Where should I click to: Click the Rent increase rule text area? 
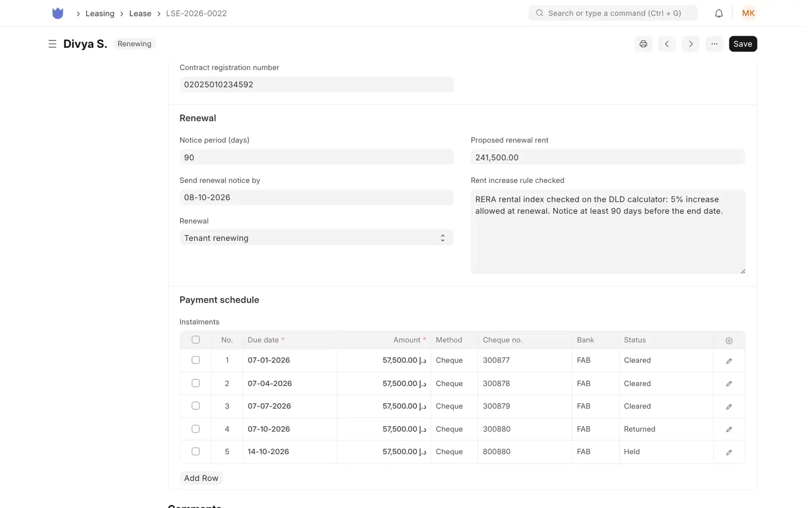click(x=608, y=232)
